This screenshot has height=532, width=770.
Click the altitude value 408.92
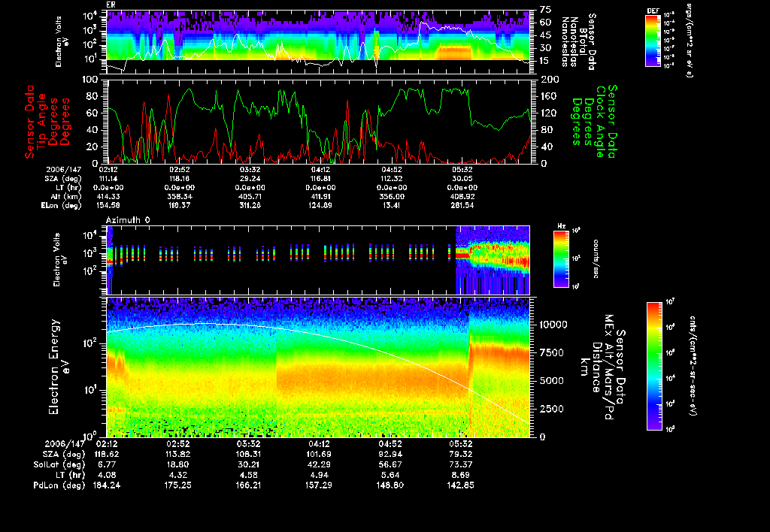pyautogui.click(x=462, y=196)
